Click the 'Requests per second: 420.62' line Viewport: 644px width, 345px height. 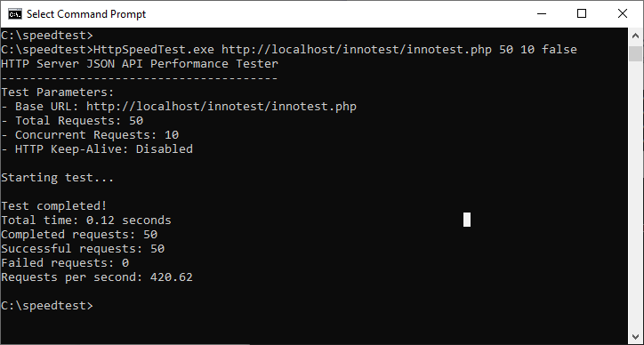[x=97, y=277]
